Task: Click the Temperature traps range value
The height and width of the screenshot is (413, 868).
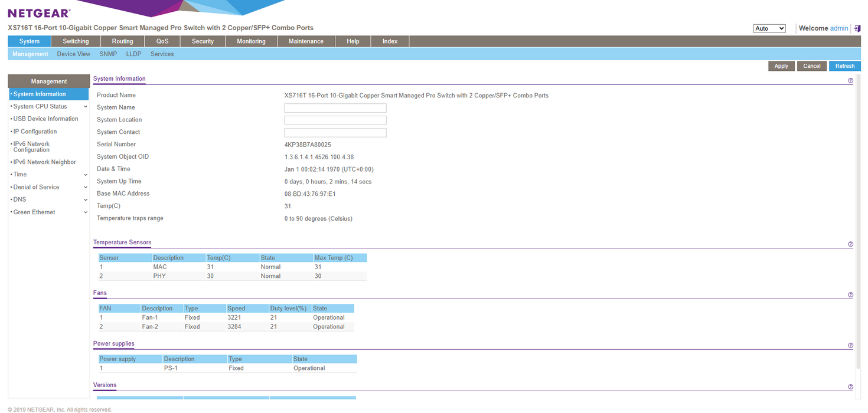Action: [318, 219]
